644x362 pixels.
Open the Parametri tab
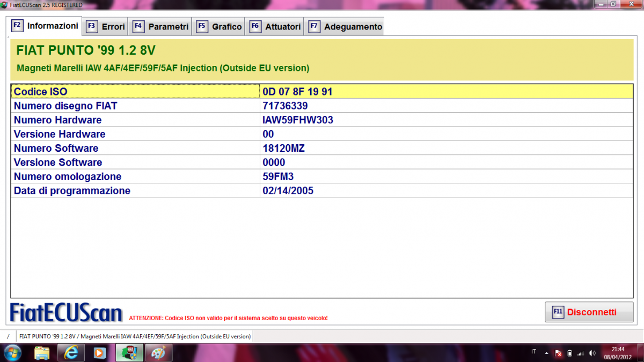point(160,26)
